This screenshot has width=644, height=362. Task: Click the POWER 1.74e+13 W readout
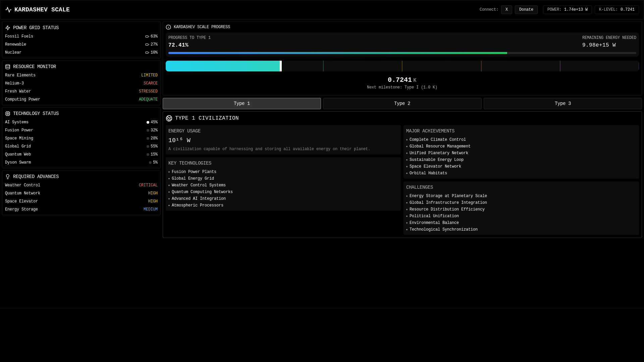tap(568, 10)
